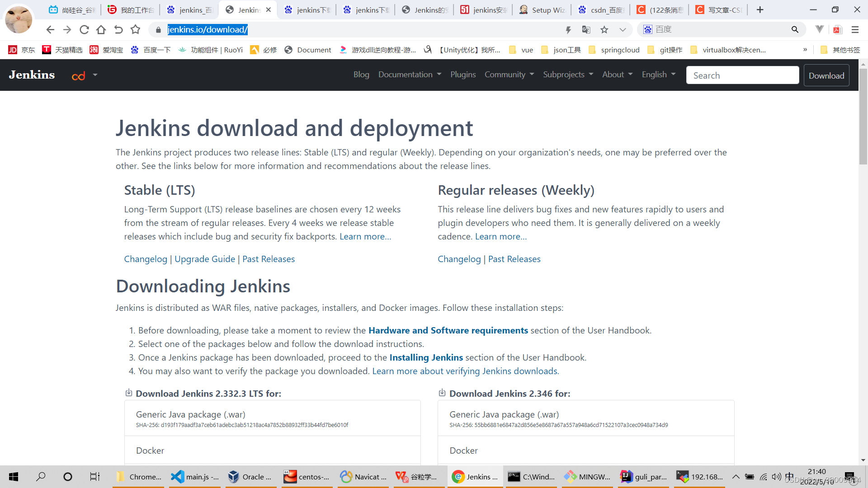Screen dimensions: 868x488
Task: Open the Plugins menu item
Action: tap(463, 75)
